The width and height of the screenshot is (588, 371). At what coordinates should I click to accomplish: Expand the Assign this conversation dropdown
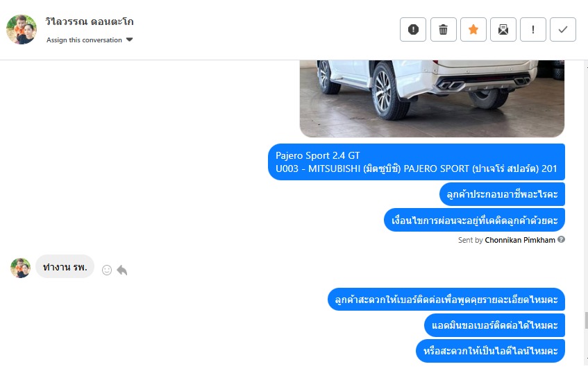pyautogui.click(x=90, y=40)
